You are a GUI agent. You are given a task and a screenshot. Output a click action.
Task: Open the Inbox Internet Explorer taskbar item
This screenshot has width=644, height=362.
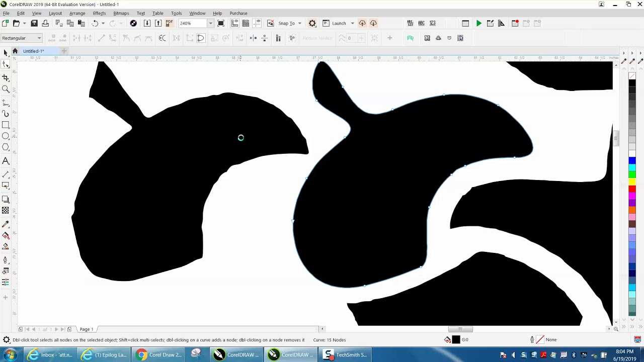(50, 354)
